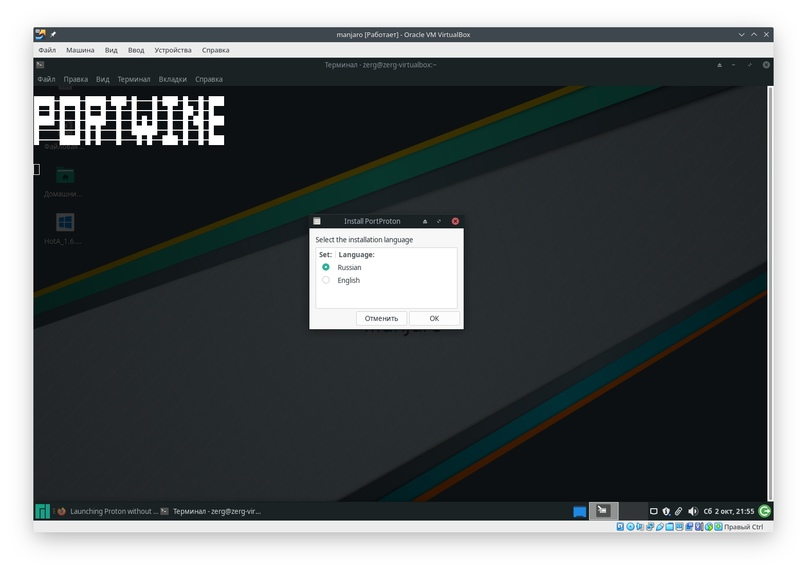Click the audio indicator in the VirtualBox status bar

[x=640, y=527]
